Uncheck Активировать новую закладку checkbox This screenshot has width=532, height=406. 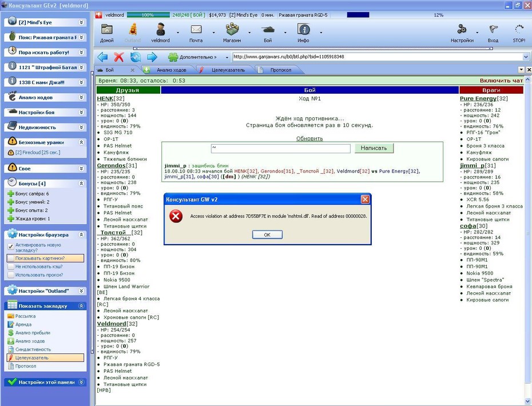[x=11, y=246]
